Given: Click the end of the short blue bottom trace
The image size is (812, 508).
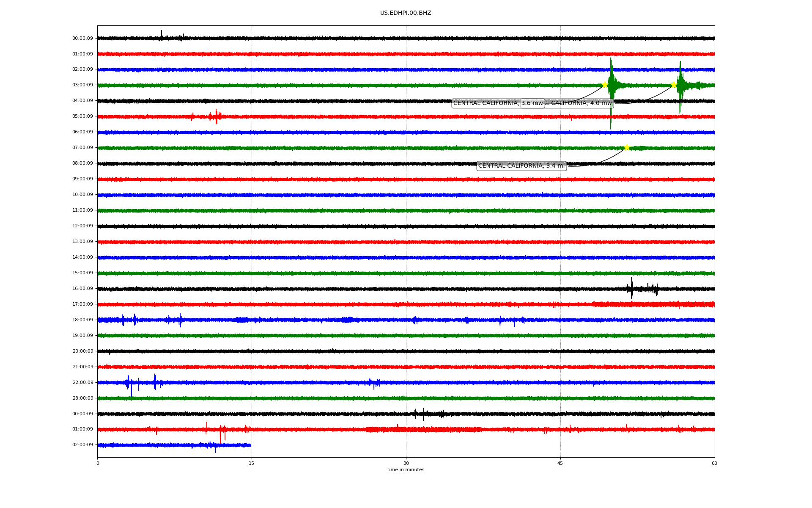Looking at the screenshot, I should tap(250, 445).
